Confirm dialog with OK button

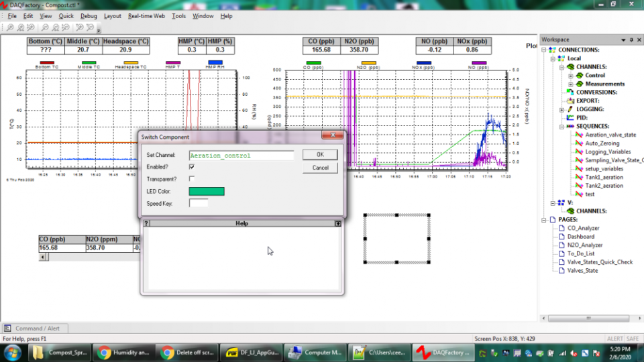[320, 154]
